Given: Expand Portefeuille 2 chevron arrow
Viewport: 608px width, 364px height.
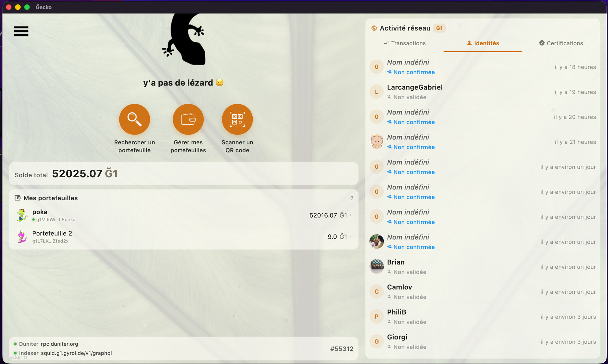Looking at the screenshot, I should 351,236.
